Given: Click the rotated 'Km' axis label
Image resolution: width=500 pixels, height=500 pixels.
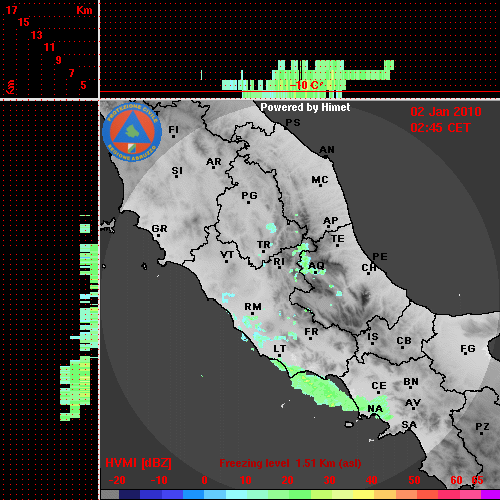Looking at the screenshot, I should pos(10,87).
